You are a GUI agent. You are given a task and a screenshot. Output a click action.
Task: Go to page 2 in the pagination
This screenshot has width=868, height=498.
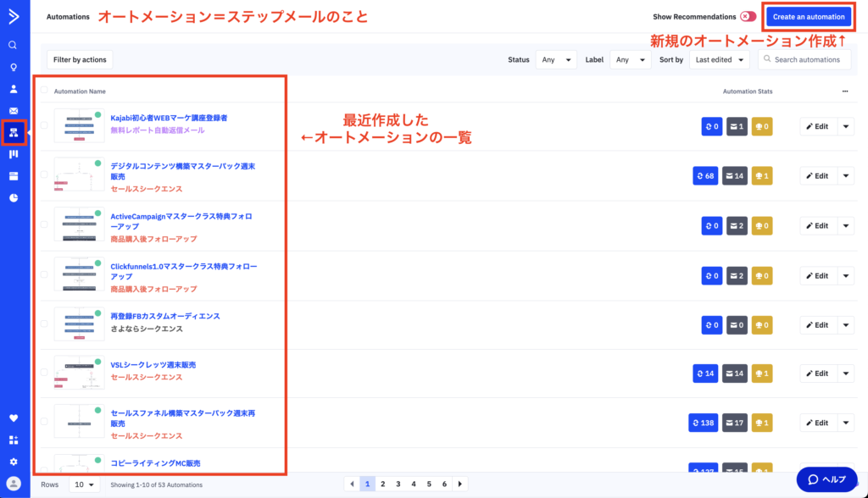(x=383, y=484)
